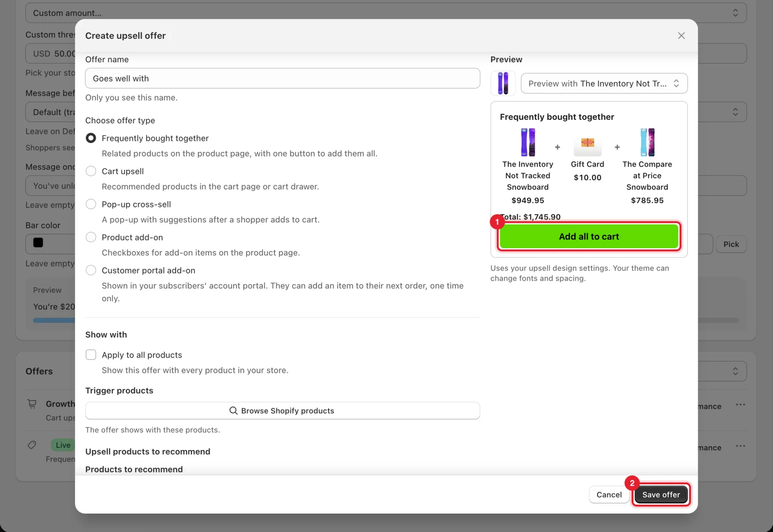Click the magnifier icon in Browse products
Screen dimensions: 773x532
(x=234, y=410)
